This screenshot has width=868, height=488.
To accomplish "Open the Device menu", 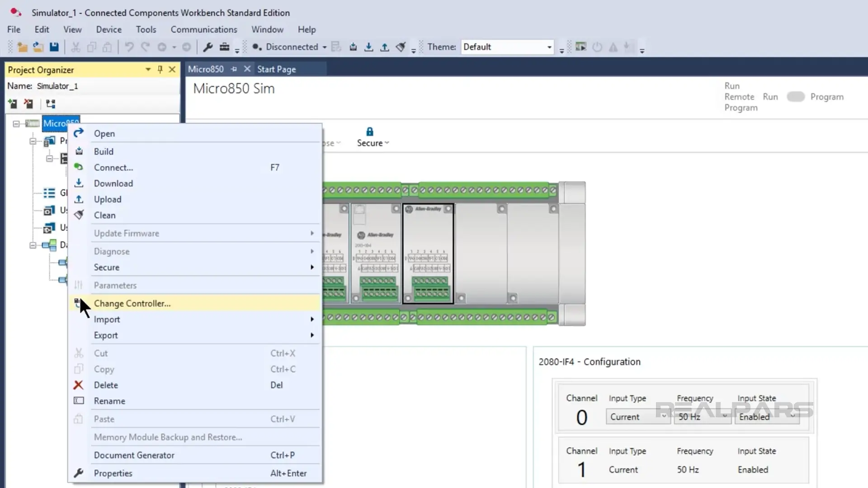I will point(108,29).
